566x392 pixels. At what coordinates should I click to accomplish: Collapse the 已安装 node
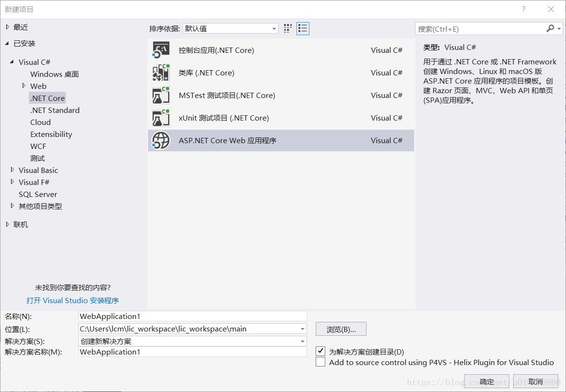[x=7, y=43]
